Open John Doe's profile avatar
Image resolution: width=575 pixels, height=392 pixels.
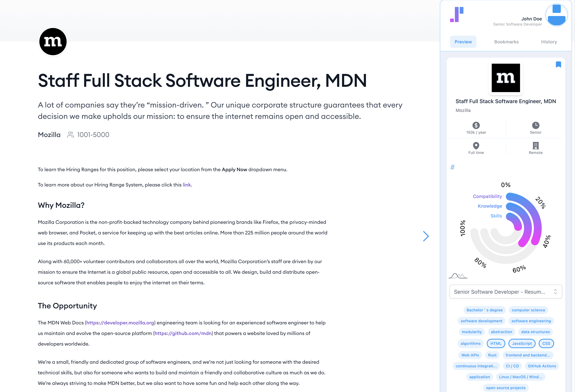click(x=556, y=15)
